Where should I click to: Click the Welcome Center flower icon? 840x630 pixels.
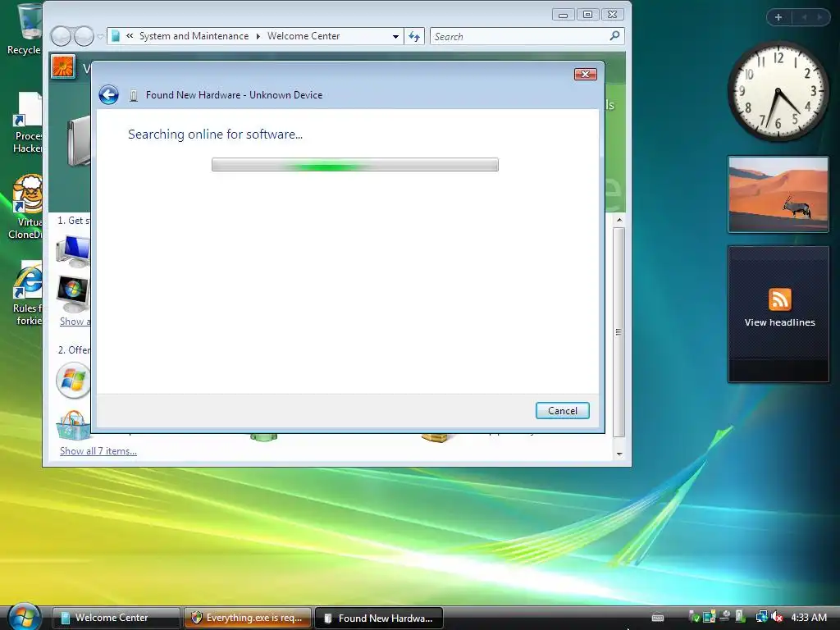[63, 67]
